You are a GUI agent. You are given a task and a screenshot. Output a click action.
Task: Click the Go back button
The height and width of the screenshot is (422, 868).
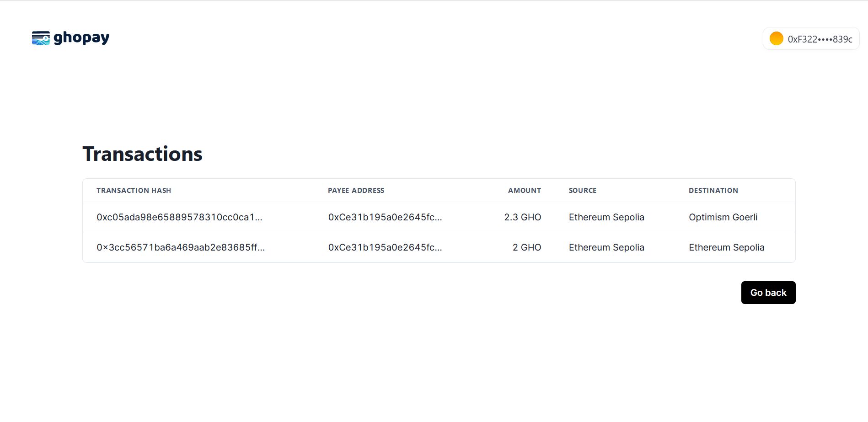click(768, 293)
